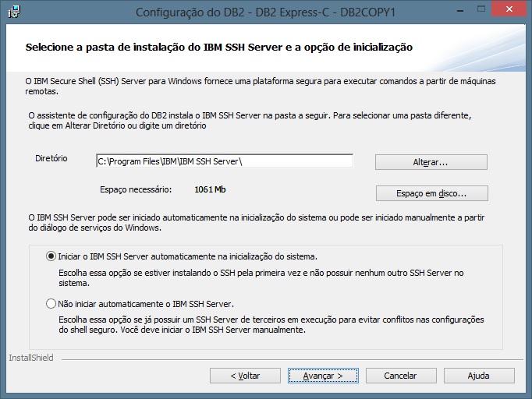
Task: Click the 1061 Mb required space value
Action: point(210,189)
